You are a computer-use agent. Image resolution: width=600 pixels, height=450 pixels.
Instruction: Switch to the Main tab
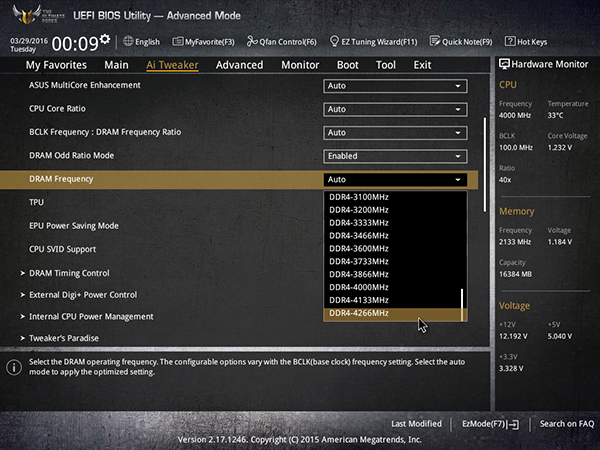click(116, 65)
